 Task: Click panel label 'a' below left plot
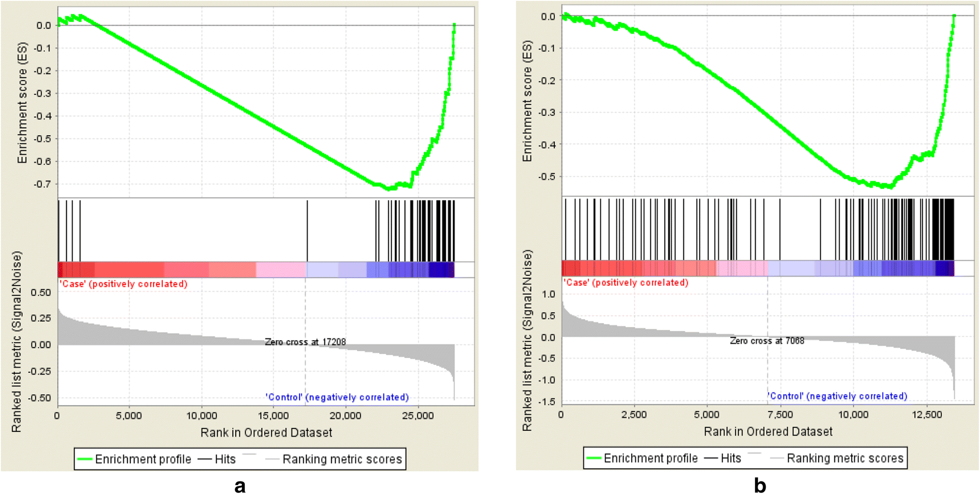tap(240, 486)
